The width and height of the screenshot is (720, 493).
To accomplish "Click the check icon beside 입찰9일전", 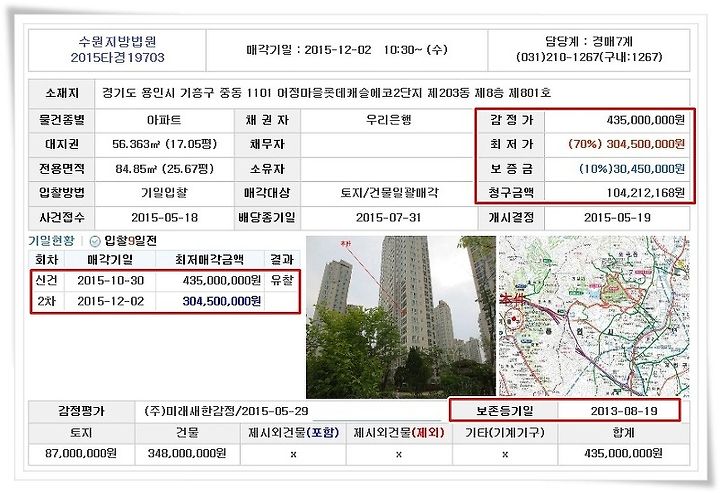I will tap(95, 241).
